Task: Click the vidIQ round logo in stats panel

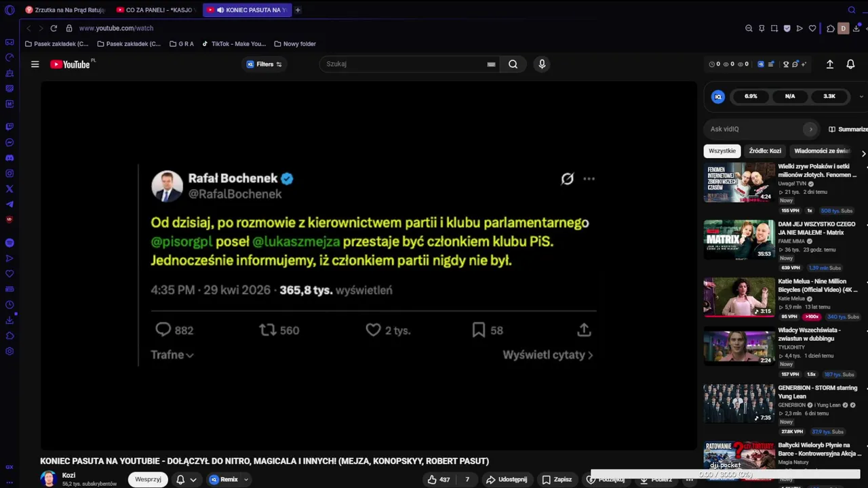Action: pos(718,97)
